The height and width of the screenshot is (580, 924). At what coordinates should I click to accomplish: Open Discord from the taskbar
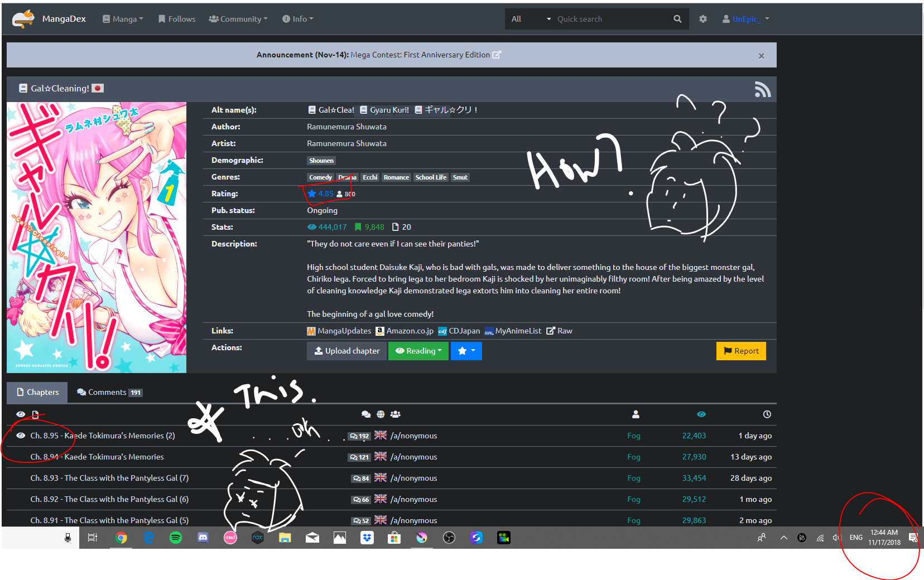tap(203, 538)
